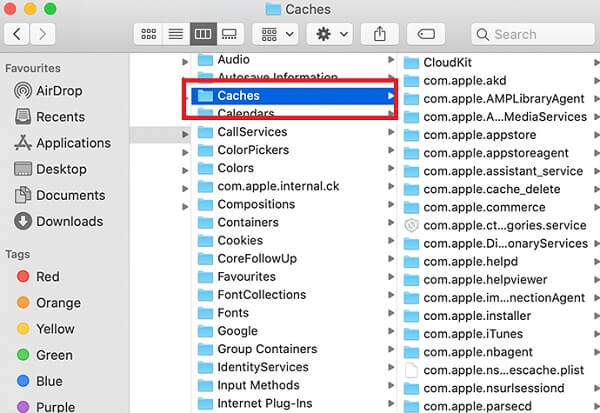Open the com.apple.commerce folder

click(501, 207)
